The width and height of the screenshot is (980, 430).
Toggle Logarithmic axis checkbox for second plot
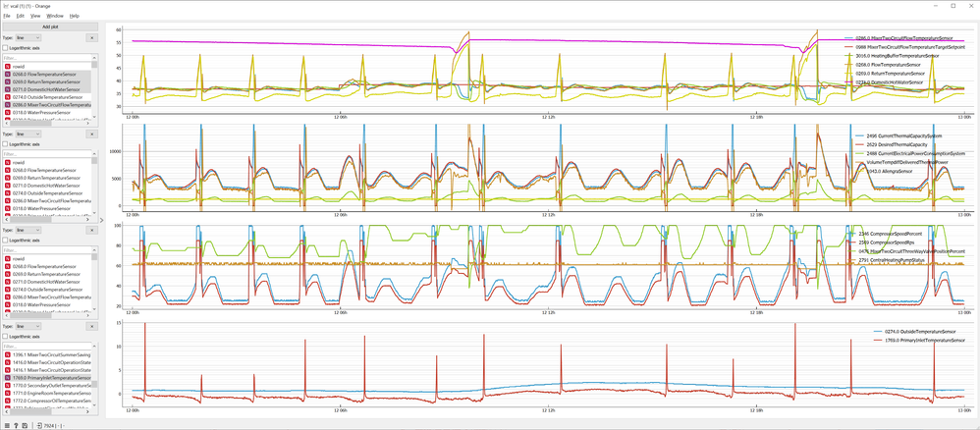(6, 143)
